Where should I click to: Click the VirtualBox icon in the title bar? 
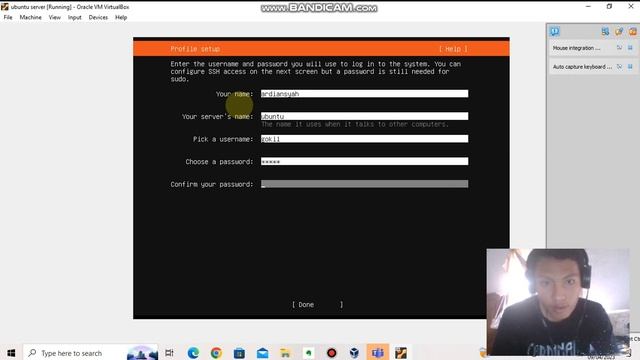point(4,7)
